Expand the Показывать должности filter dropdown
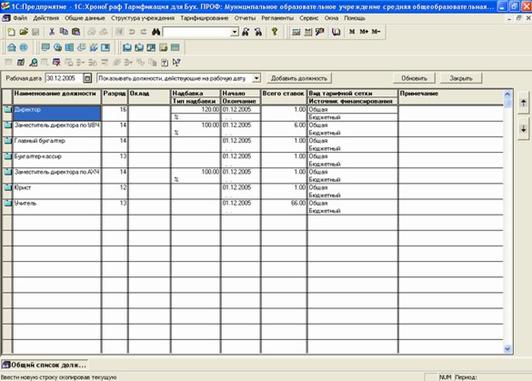This screenshot has width=532, height=381. [256, 78]
